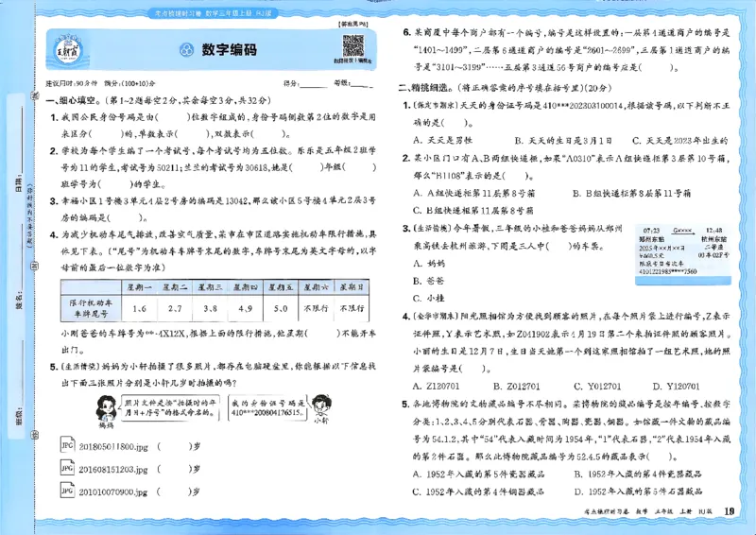
Task: Click the 日期 label on the left margin
Action: pyautogui.click(x=19, y=183)
